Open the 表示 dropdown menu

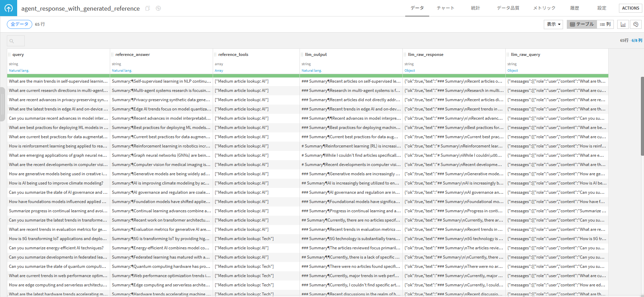click(553, 24)
